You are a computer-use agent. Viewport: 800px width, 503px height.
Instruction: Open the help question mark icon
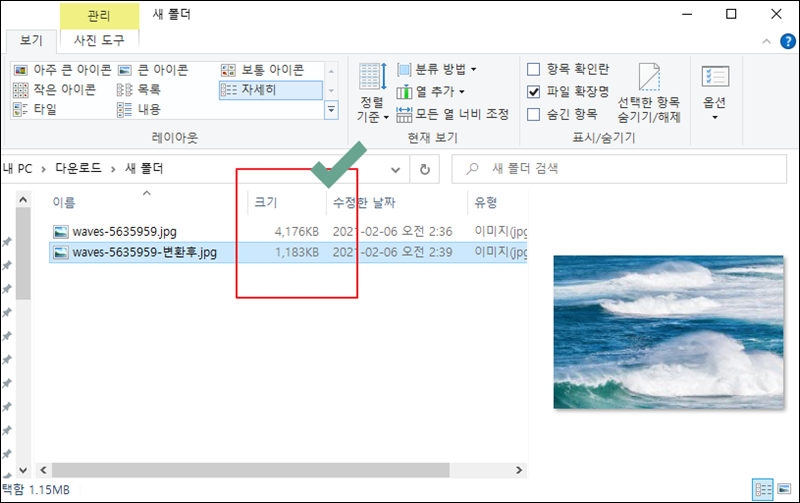tap(788, 41)
